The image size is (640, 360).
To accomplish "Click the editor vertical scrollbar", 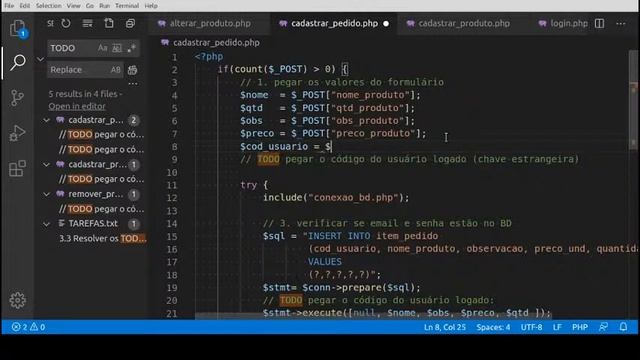I will coord(633,100).
